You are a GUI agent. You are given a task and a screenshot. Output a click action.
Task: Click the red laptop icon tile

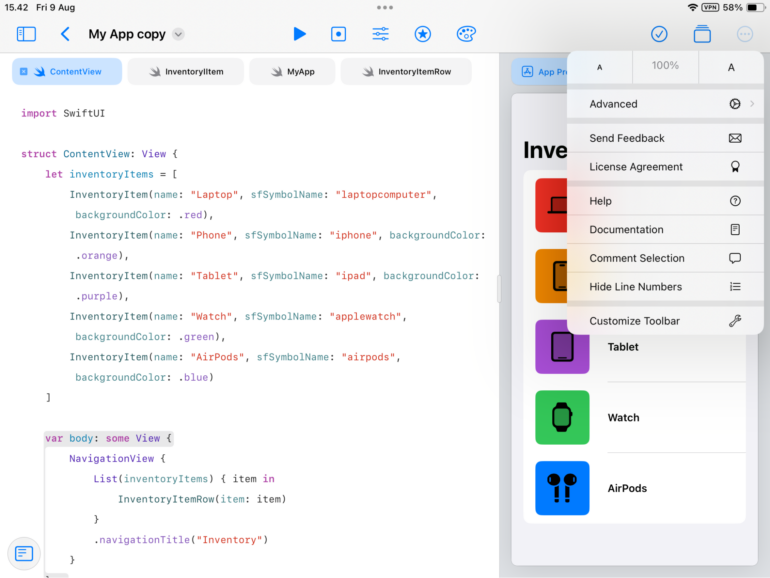tap(551, 205)
